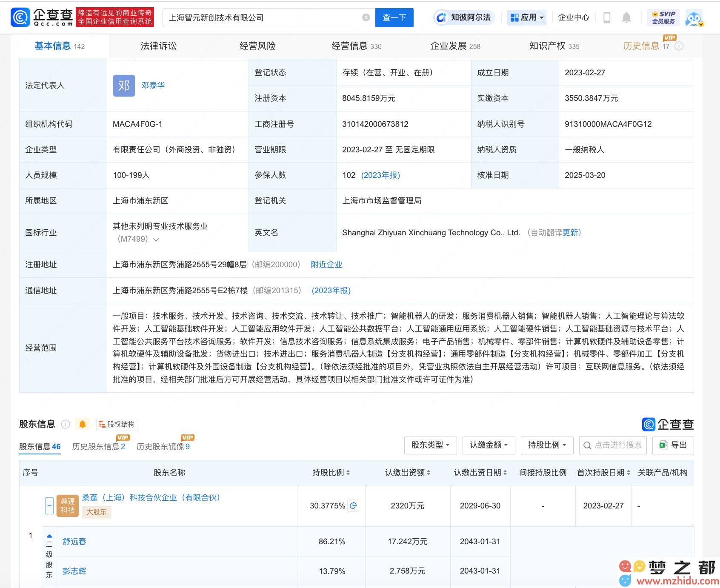Select the 股东信息 46 sub-tab

pos(40,447)
